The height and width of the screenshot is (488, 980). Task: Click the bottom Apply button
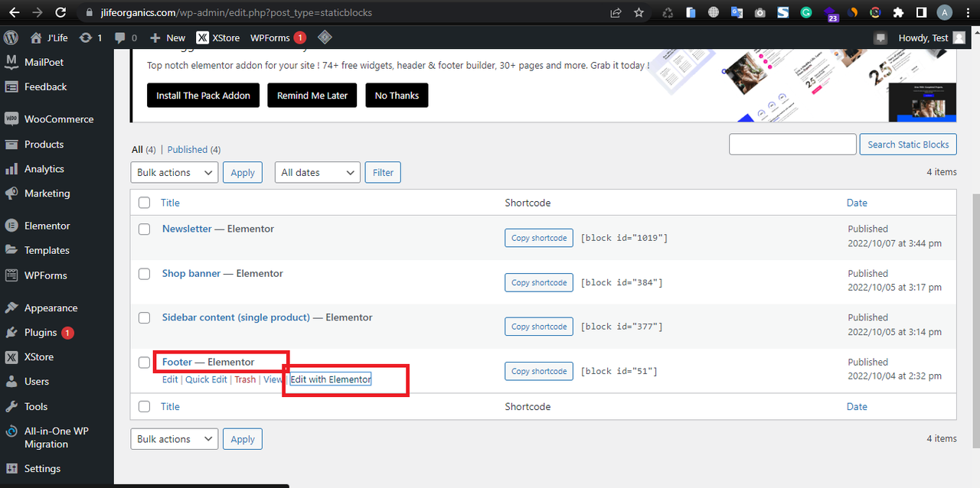pos(243,439)
